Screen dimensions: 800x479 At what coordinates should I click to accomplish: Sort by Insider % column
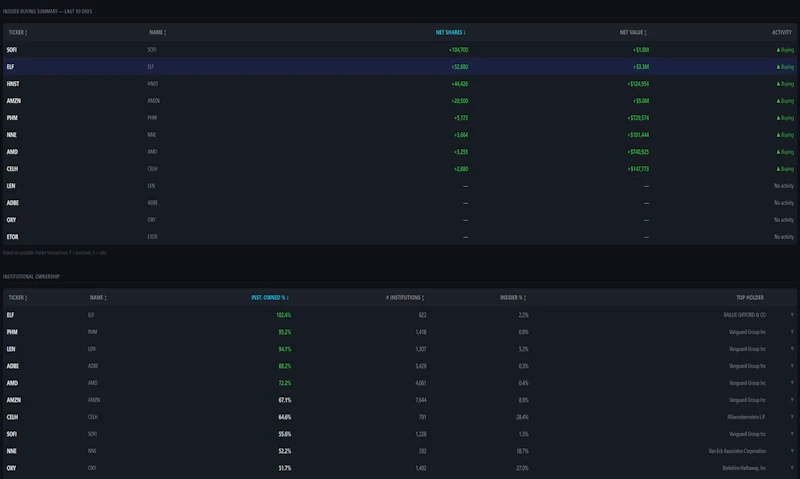pyautogui.click(x=513, y=297)
